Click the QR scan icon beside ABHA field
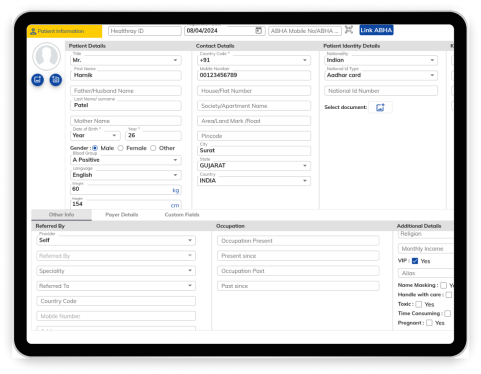The image size is (481, 374). pos(349,30)
